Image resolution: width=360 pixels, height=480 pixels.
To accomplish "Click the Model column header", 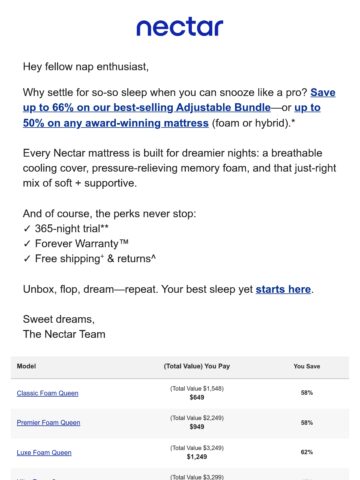I will point(26,366).
